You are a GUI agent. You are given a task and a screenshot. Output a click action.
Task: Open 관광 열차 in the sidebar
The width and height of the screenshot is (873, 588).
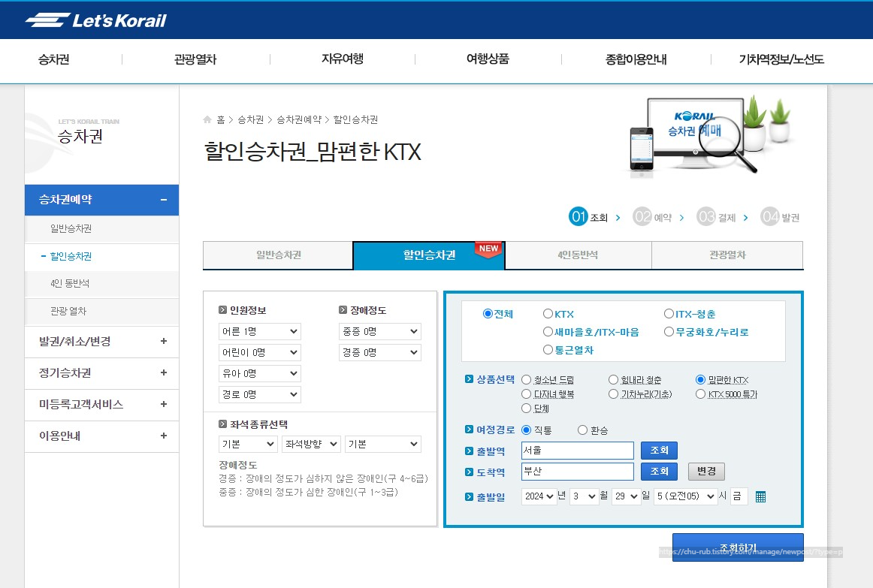click(68, 311)
